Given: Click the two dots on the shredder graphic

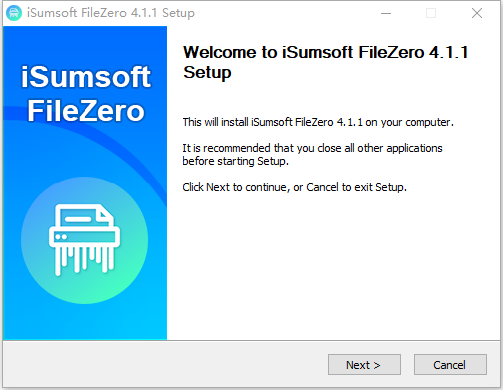Looking at the screenshot, I should (x=61, y=237).
